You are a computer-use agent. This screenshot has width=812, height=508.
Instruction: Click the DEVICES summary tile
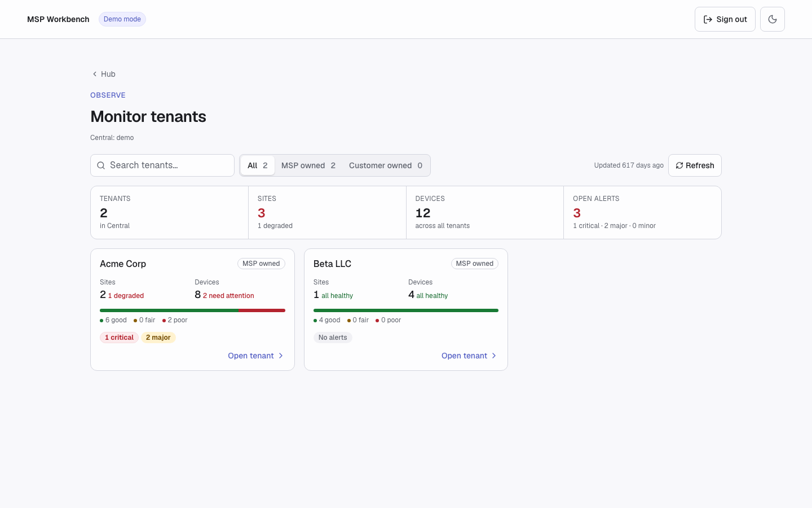[x=485, y=212]
